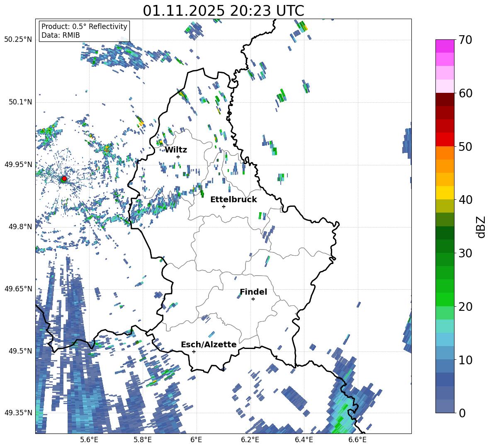Click the Ettelbruck station cross marker

pyautogui.click(x=224, y=206)
